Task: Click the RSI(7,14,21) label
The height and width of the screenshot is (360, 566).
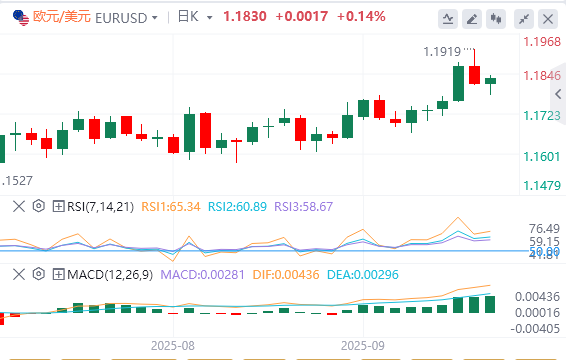Action: point(100,207)
